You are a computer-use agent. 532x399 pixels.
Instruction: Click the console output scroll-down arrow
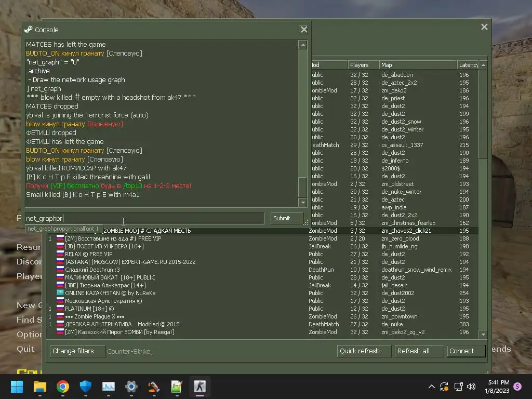pyautogui.click(x=303, y=203)
